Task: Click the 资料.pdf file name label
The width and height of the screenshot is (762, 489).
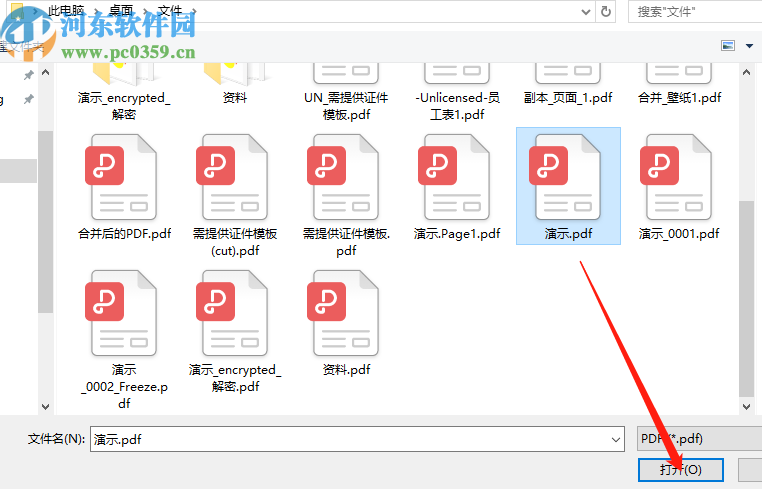Action: [346, 370]
